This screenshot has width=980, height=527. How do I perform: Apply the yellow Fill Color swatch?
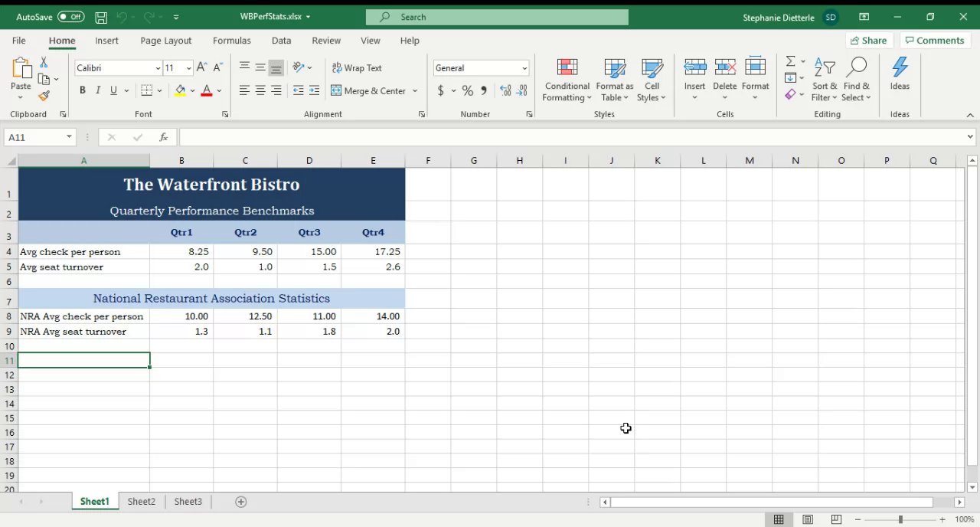coord(180,90)
